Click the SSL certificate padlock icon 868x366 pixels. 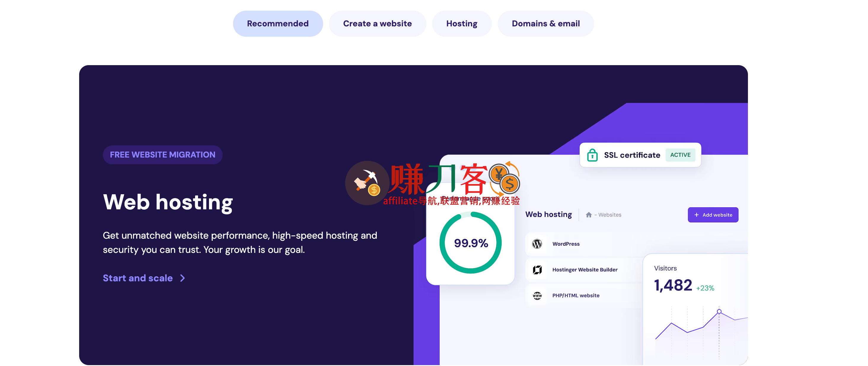point(592,155)
